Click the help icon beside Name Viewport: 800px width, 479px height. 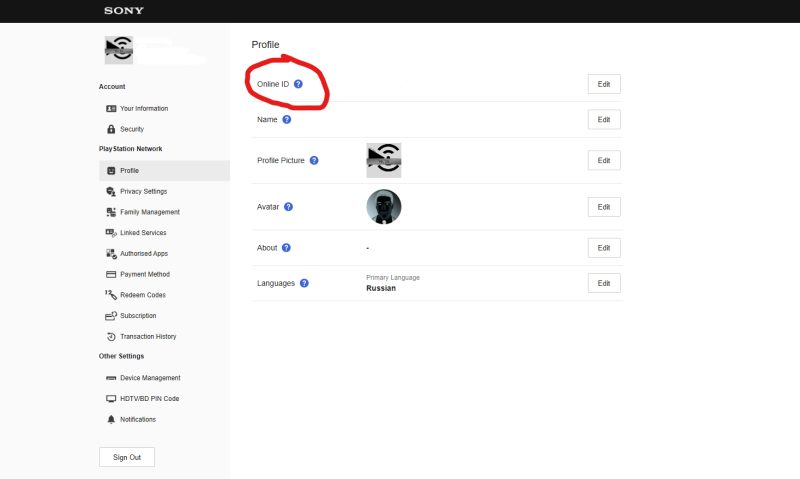click(x=287, y=120)
